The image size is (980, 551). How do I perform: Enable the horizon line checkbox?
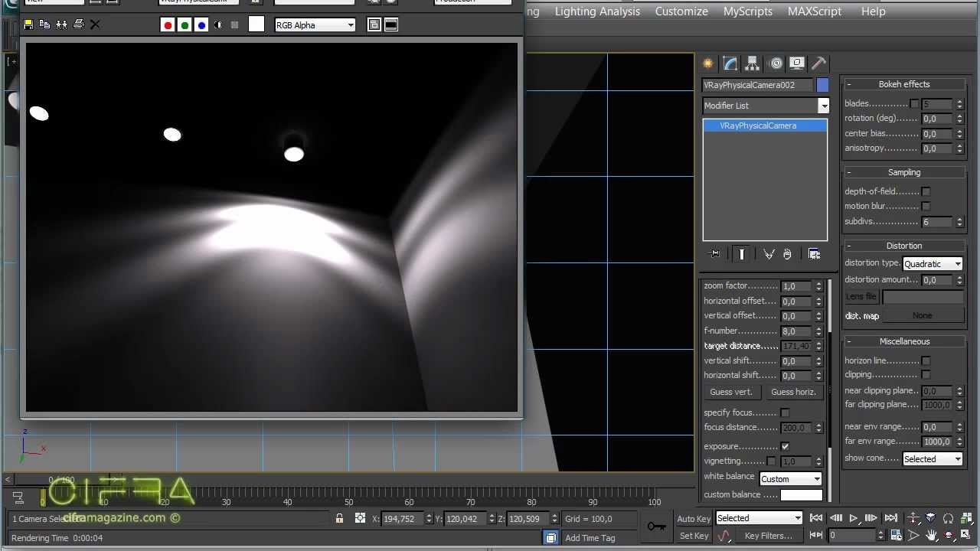tap(926, 360)
